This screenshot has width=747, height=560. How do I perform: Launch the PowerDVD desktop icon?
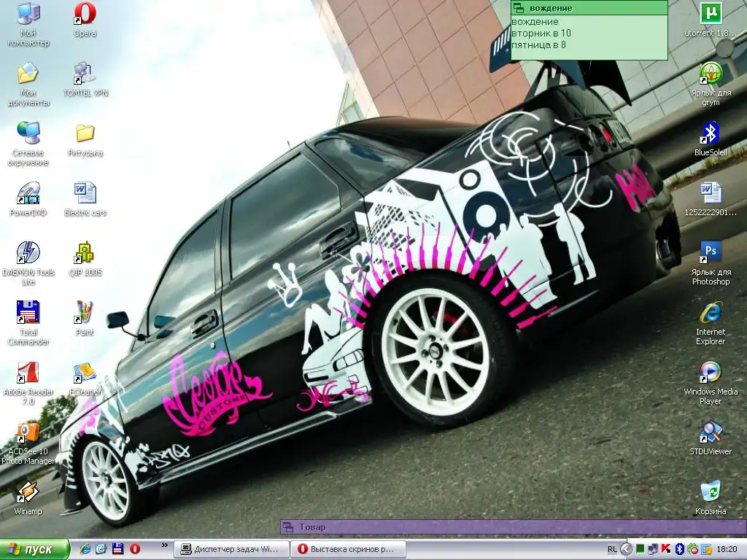pos(28,194)
